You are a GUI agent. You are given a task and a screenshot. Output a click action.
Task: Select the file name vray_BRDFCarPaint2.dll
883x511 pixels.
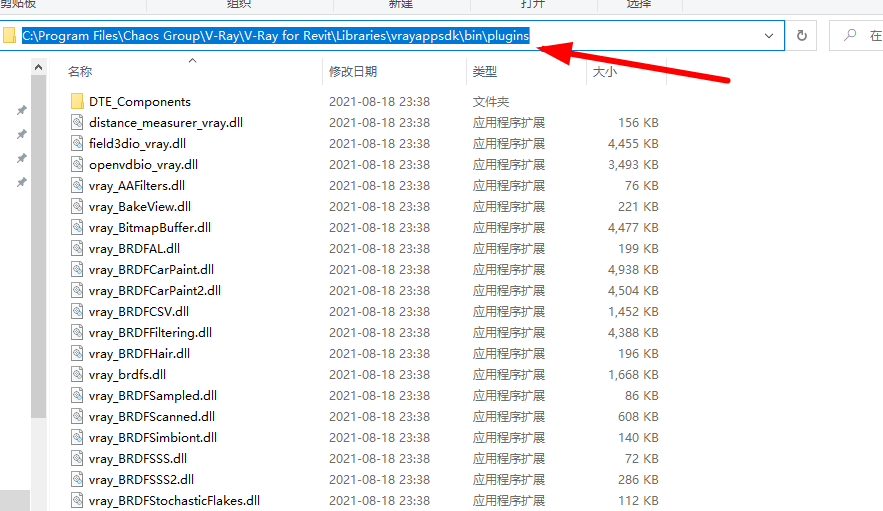(x=155, y=290)
